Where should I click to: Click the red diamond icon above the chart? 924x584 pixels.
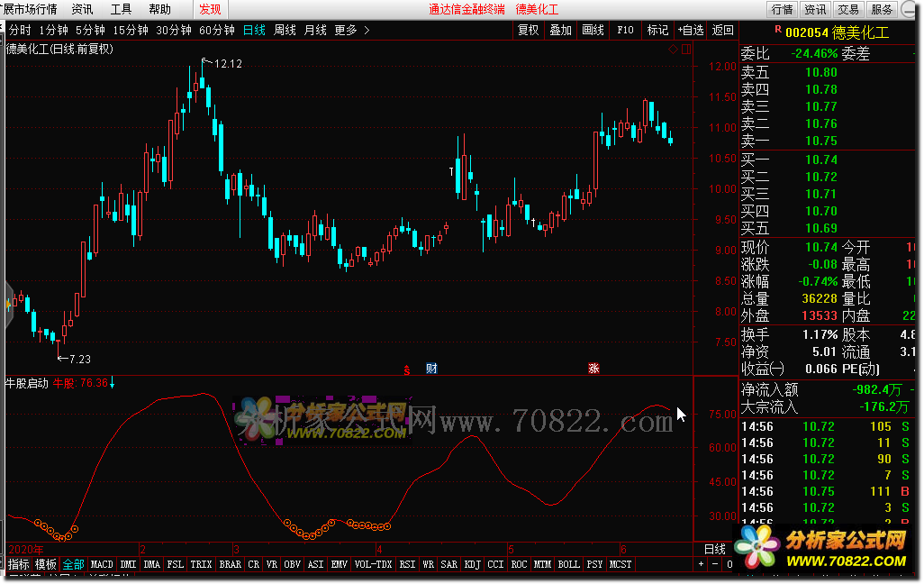(x=673, y=50)
